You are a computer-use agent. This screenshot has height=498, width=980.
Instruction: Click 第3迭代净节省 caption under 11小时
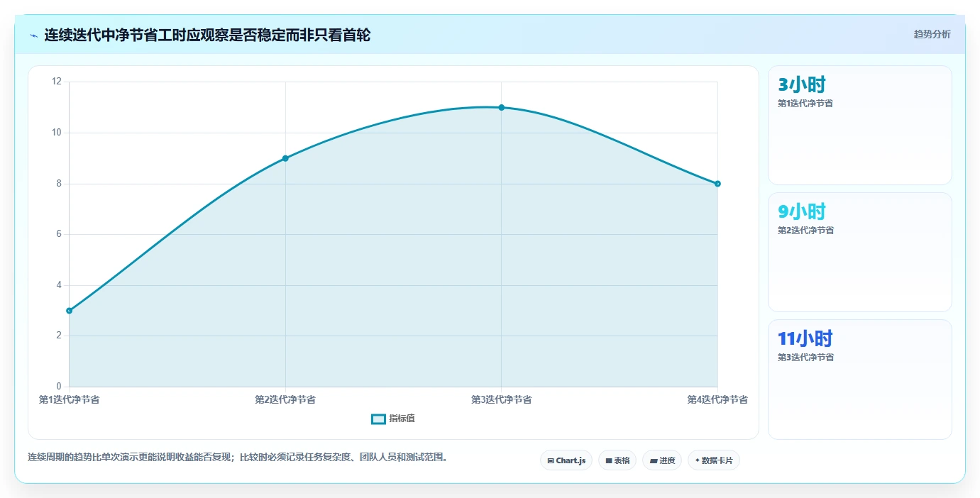(x=805, y=358)
